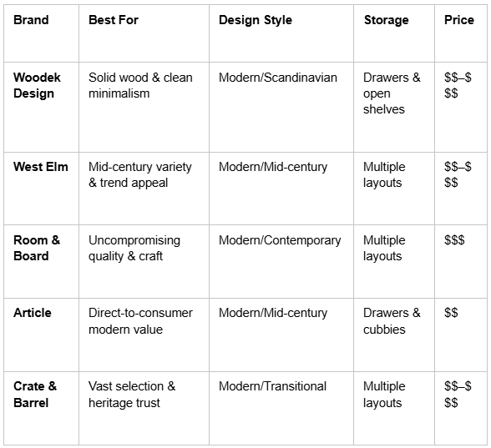Select the Direct-to-consumer modern value cell

[144, 335]
